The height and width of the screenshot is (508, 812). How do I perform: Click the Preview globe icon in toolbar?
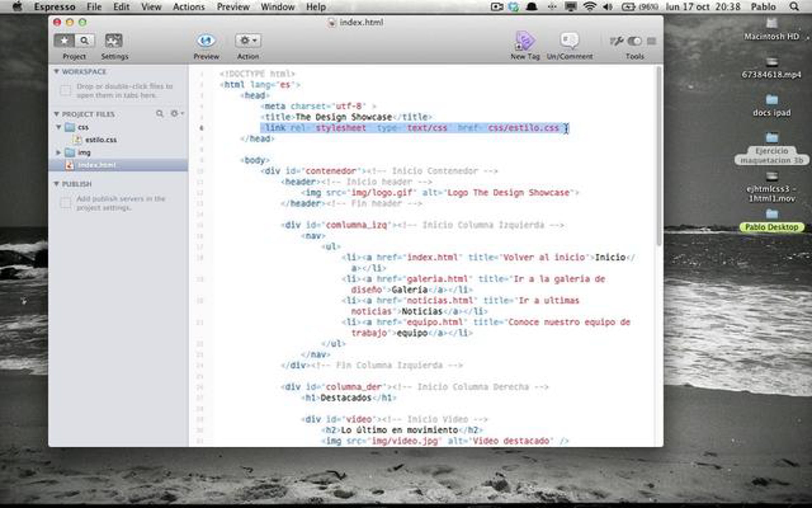(x=206, y=41)
